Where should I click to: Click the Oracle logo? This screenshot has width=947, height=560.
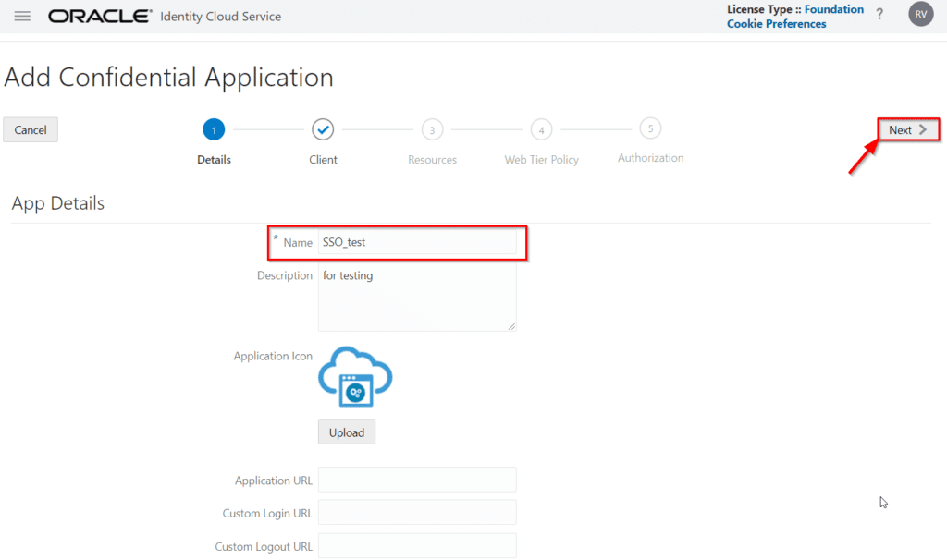point(100,17)
